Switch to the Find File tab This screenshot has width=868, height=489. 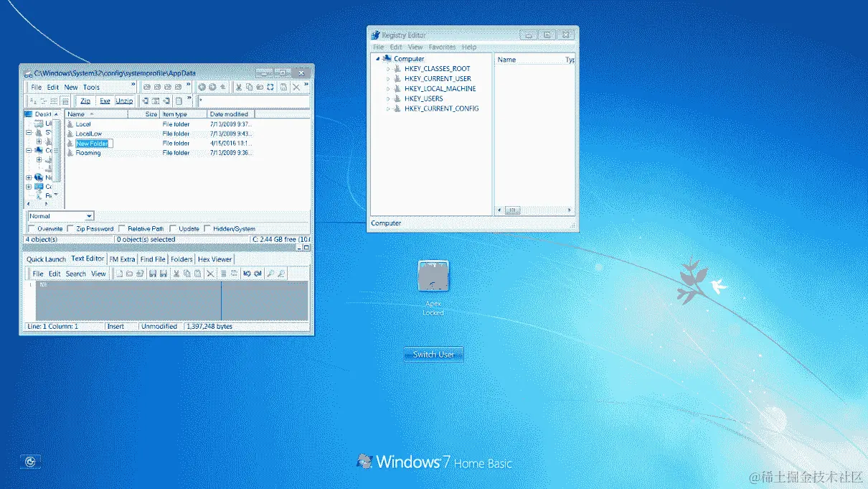point(153,259)
